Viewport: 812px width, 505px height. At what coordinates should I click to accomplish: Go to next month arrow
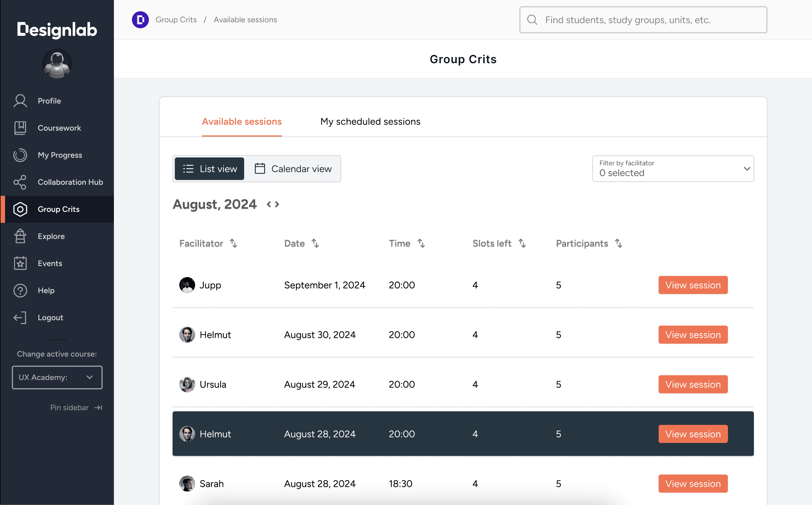point(277,204)
